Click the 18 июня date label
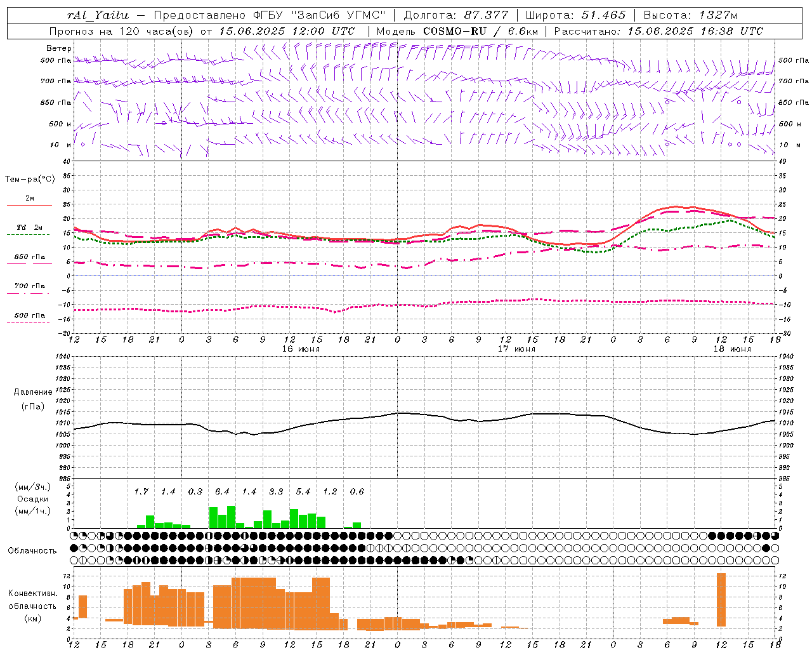 pos(732,349)
